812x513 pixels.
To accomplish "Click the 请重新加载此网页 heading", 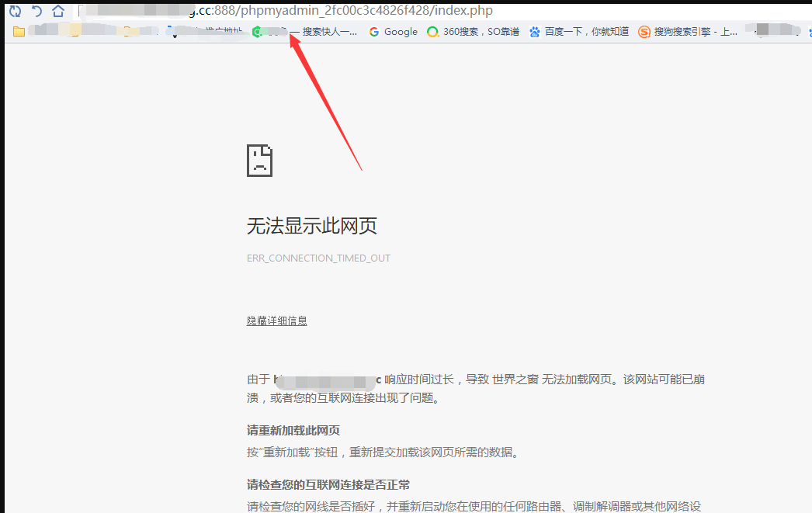I will click(x=293, y=430).
